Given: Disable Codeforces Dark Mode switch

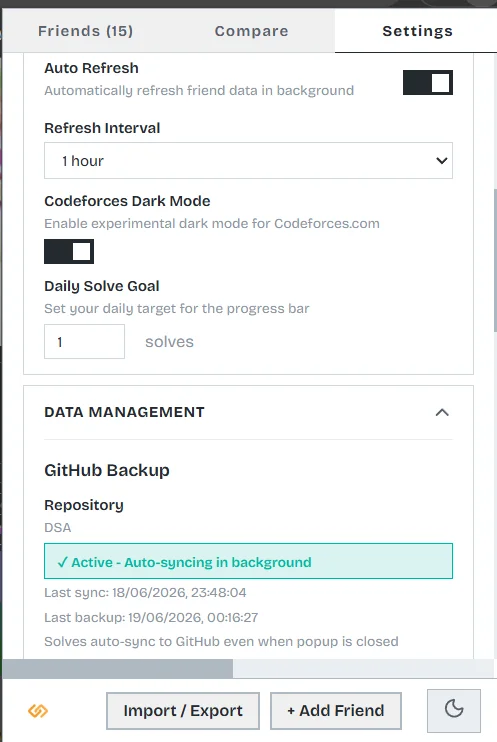Looking at the screenshot, I should point(69,251).
